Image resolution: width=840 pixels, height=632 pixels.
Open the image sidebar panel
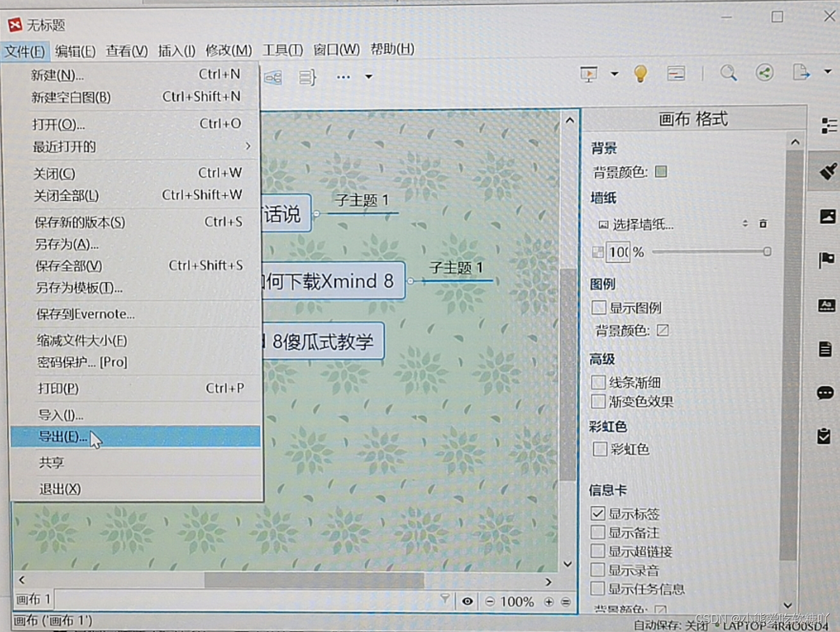point(827,216)
